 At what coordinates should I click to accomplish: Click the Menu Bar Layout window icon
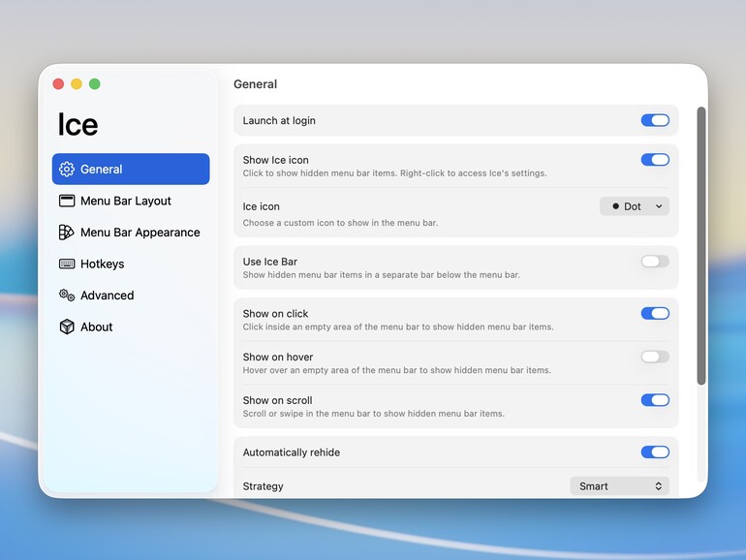coord(67,201)
